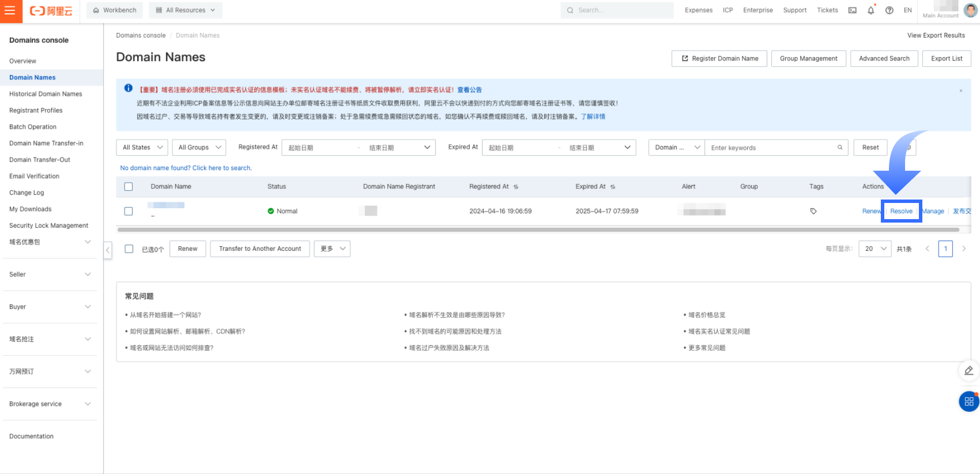Open the All States dropdown
The height and width of the screenshot is (474, 980).
(142, 148)
